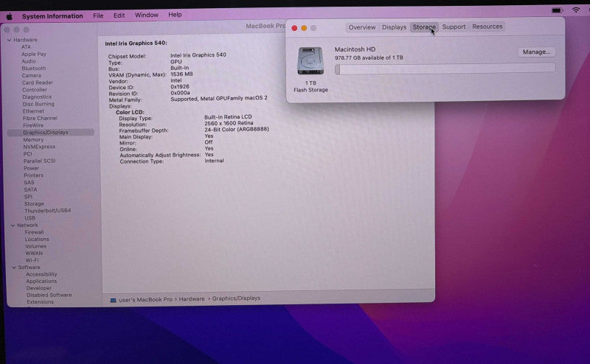Open the Edit menu
The width and height of the screenshot is (590, 364).
(x=119, y=15)
